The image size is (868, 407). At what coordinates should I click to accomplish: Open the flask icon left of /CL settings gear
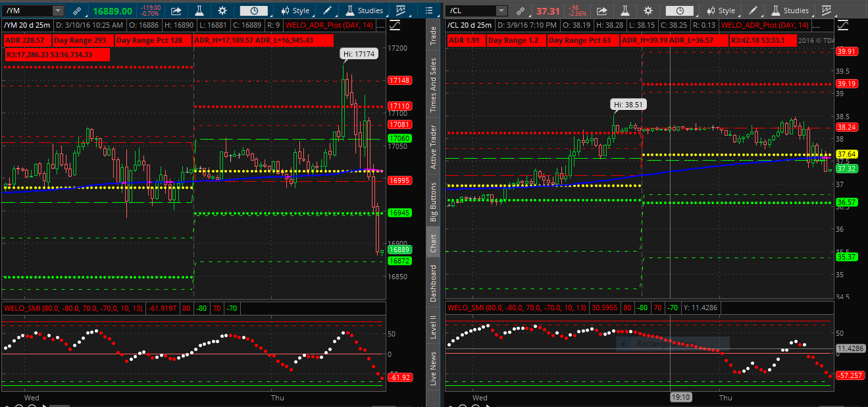click(x=626, y=11)
